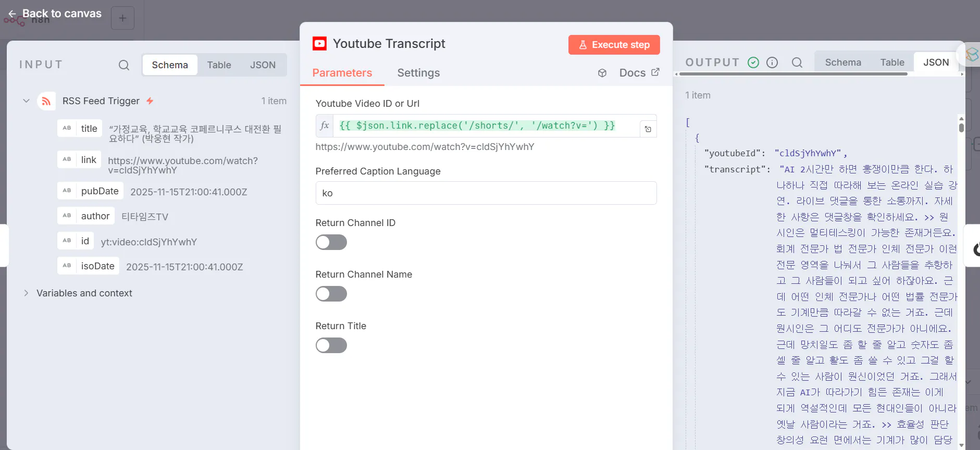Click the cube icon next to Docs
Image resolution: width=980 pixels, height=450 pixels.
(x=602, y=73)
